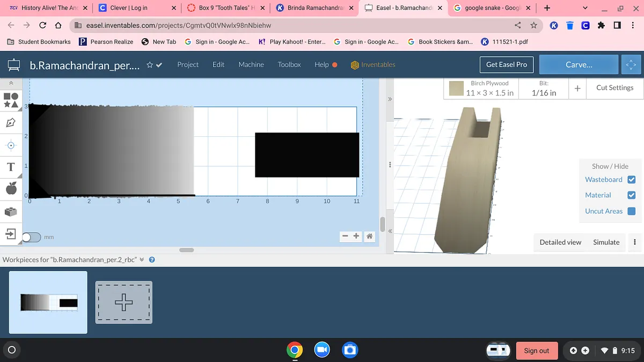Click the Import file icon
Viewport: 644px width, 362px height.
point(10,234)
